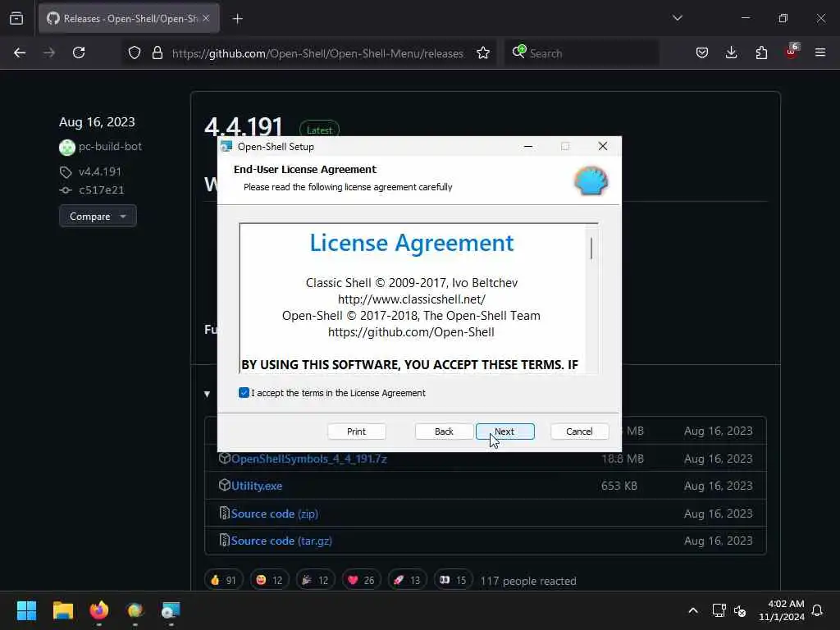
Task: Click the rocket reaction 13
Action: (407, 580)
